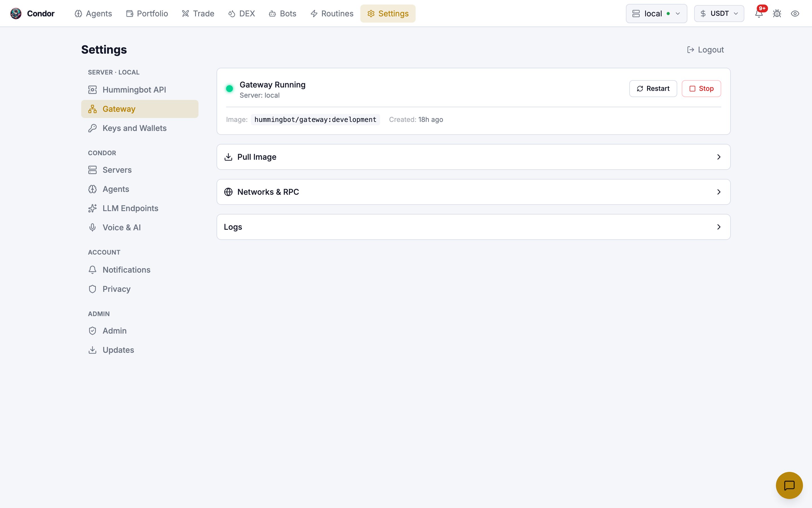This screenshot has height=508, width=812.
Task: Restart the gateway
Action: coord(653,88)
